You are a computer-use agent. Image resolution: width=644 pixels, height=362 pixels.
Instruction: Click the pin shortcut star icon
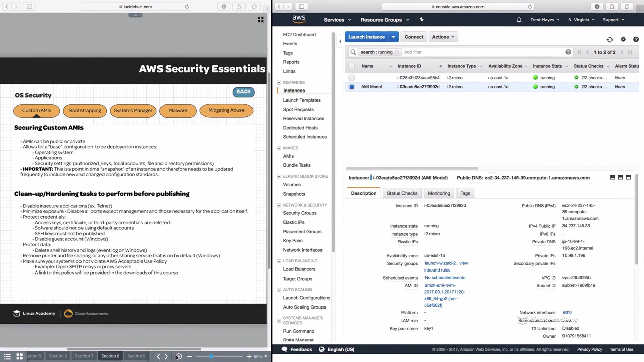421,20
